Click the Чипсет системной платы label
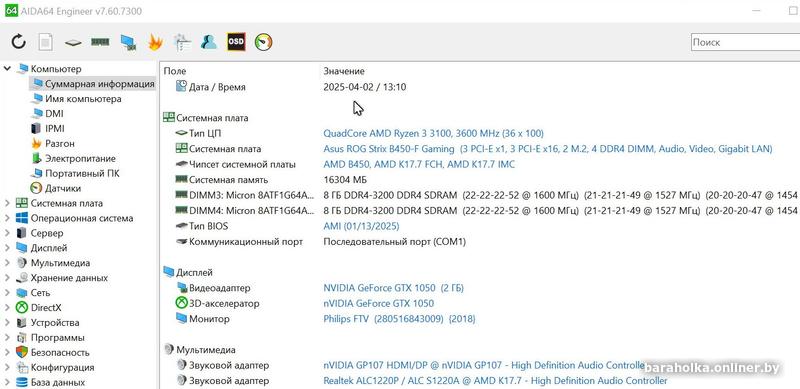Screen dimensions: 800x389 242,164
